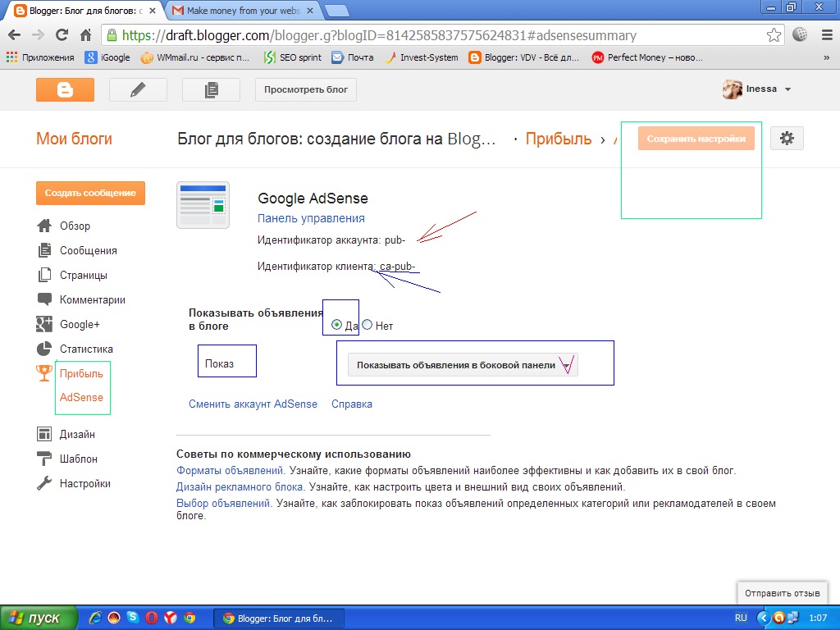
Task: Select the Да radio button
Action: pos(336,325)
